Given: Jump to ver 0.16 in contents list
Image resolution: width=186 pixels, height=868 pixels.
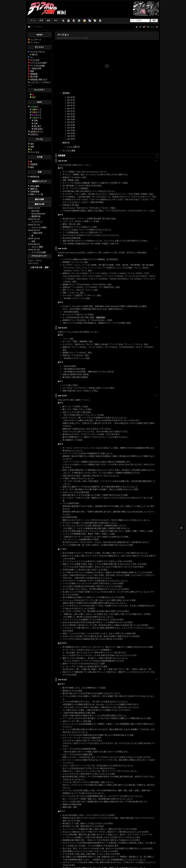Looking at the screenshot, I should pos(71,97).
